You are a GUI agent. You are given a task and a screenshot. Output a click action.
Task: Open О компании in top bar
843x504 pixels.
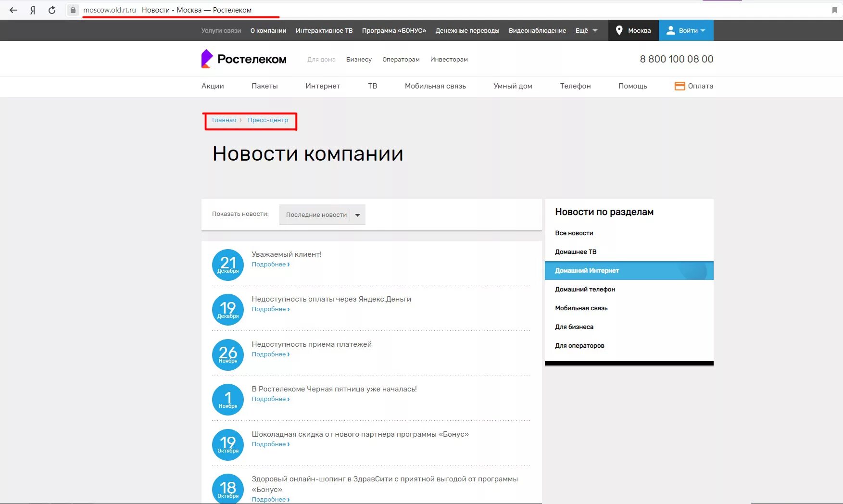268,30
